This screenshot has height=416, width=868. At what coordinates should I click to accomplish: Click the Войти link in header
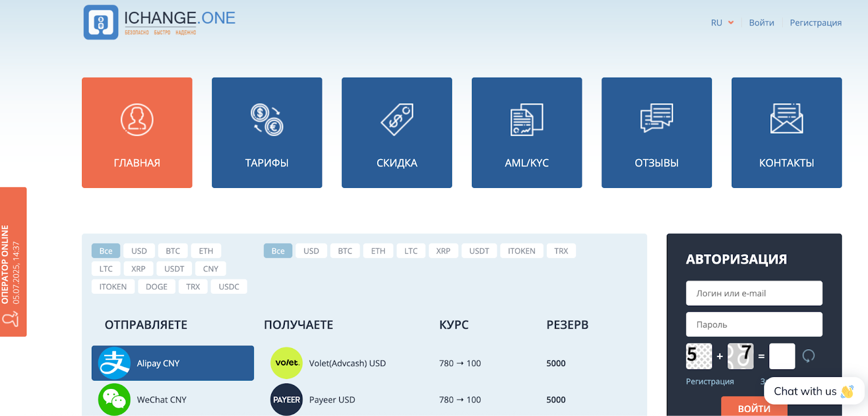point(762,23)
